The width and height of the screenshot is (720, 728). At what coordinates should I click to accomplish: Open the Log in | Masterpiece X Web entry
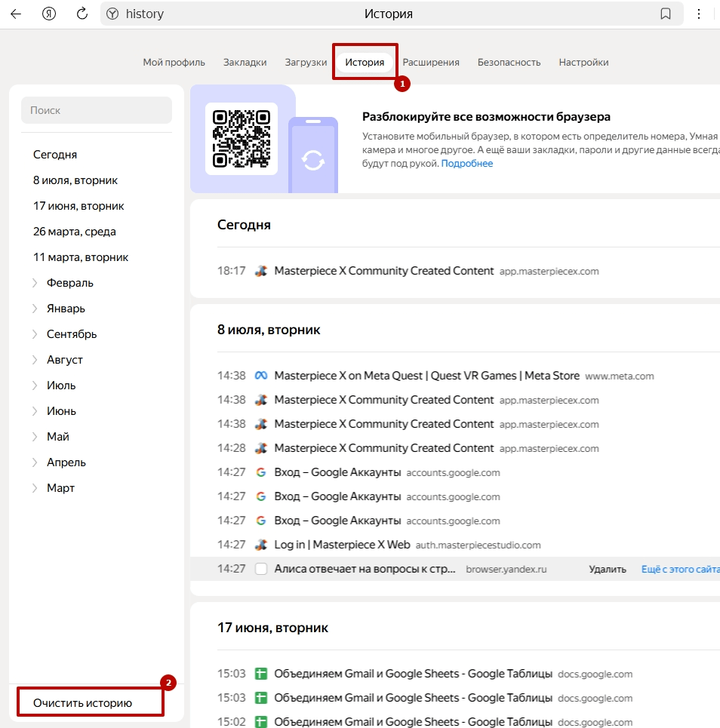click(x=342, y=545)
